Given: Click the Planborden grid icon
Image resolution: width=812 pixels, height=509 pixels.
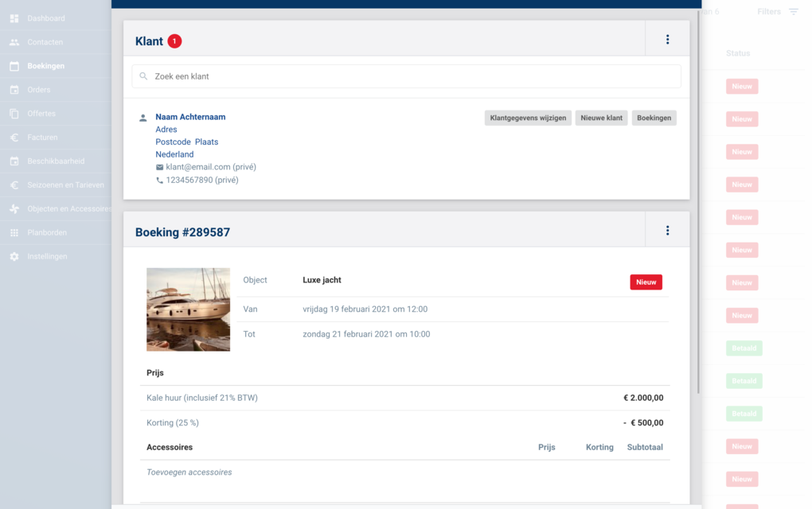Looking at the screenshot, I should pyautogui.click(x=14, y=233).
